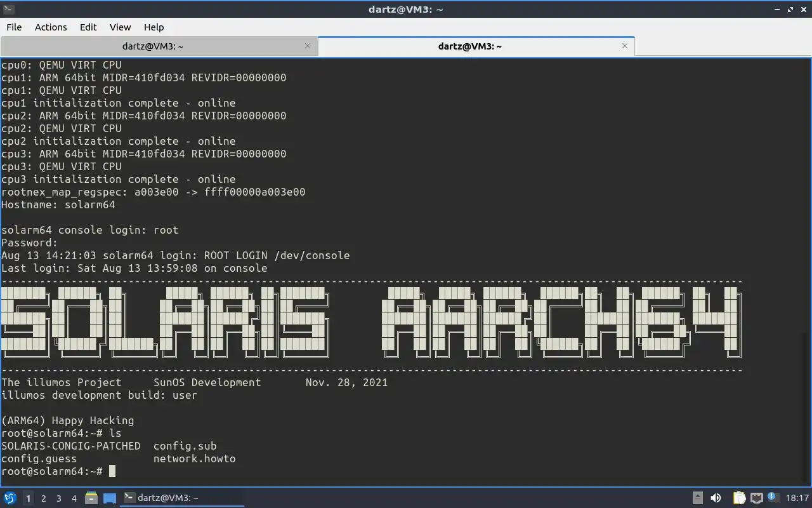
Task: Close the second dartz@VM3 tab
Action: 625,46
